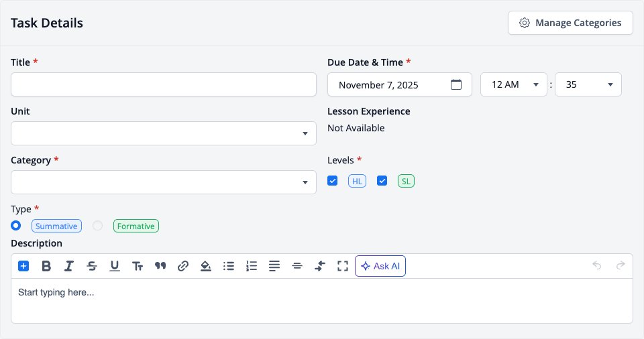Create a bulleted list
Viewport: 644px width, 339px height.
[x=228, y=266]
